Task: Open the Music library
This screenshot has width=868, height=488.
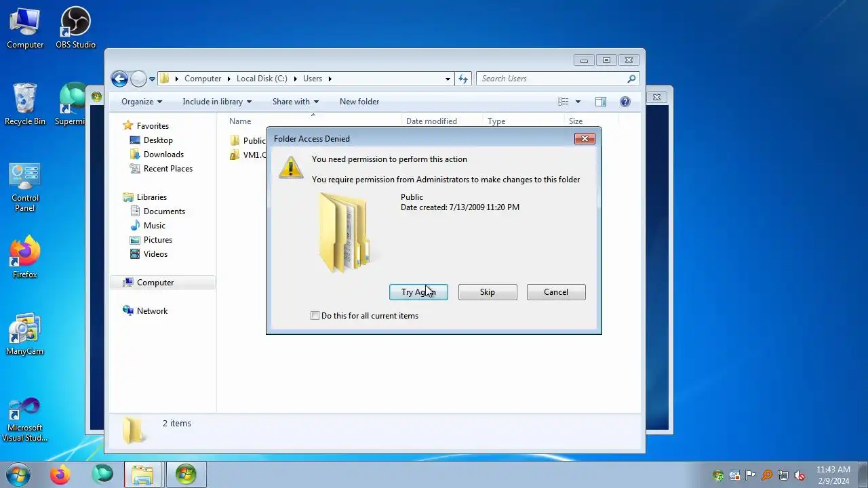Action: [x=155, y=226]
